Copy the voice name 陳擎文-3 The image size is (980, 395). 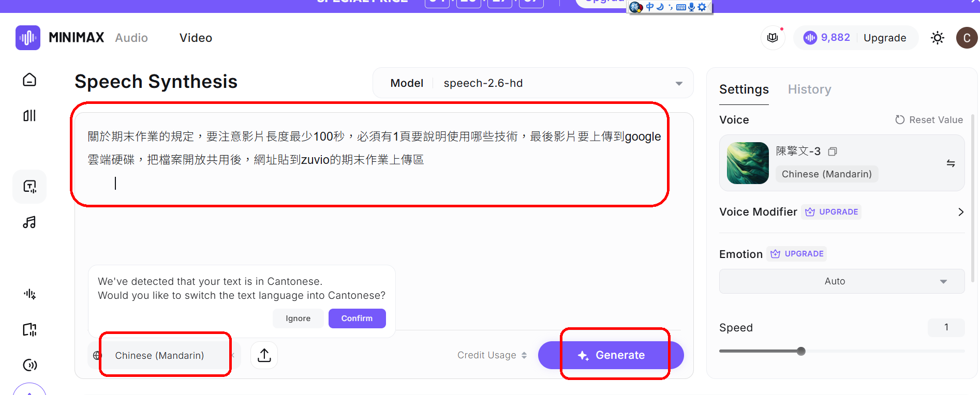(x=832, y=151)
